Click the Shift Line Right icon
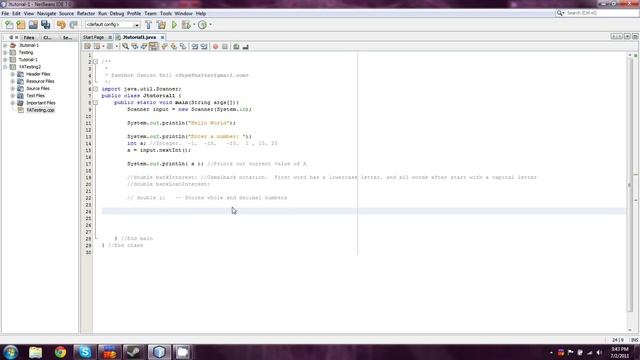Image resolution: width=640 pixels, height=360 pixels. click(204, 47)
